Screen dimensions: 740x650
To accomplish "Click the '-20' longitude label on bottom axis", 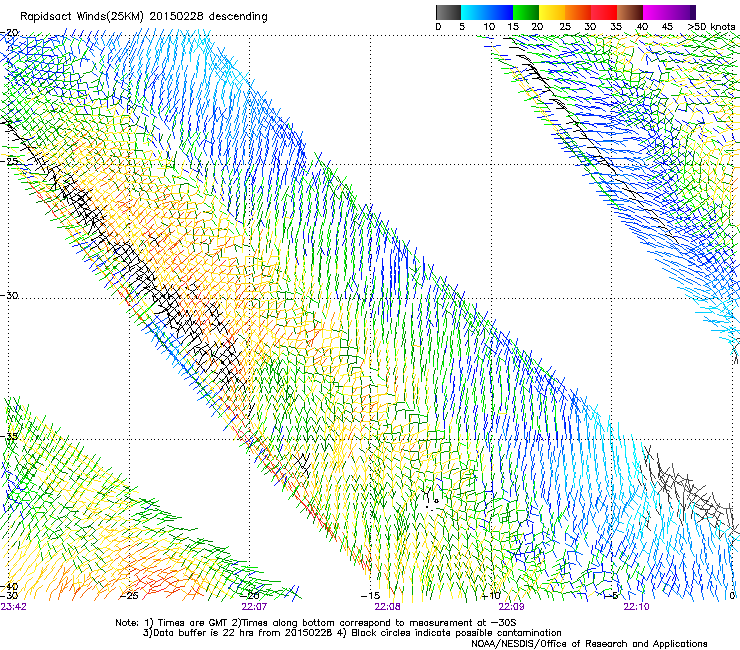I will pos(250,596).
